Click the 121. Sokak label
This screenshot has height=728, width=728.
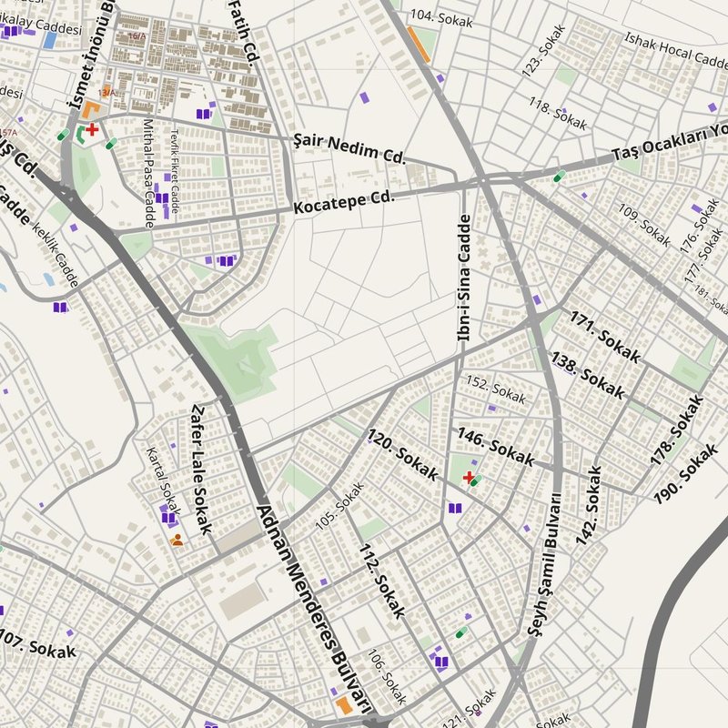[470, 708]
